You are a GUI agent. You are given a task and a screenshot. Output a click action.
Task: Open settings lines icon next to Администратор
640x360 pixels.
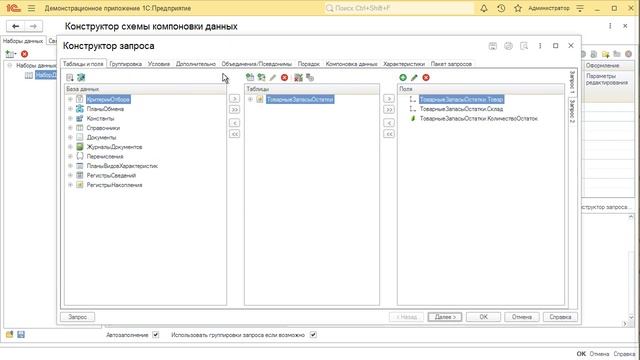pyautogui.click(x=580, y=8)
